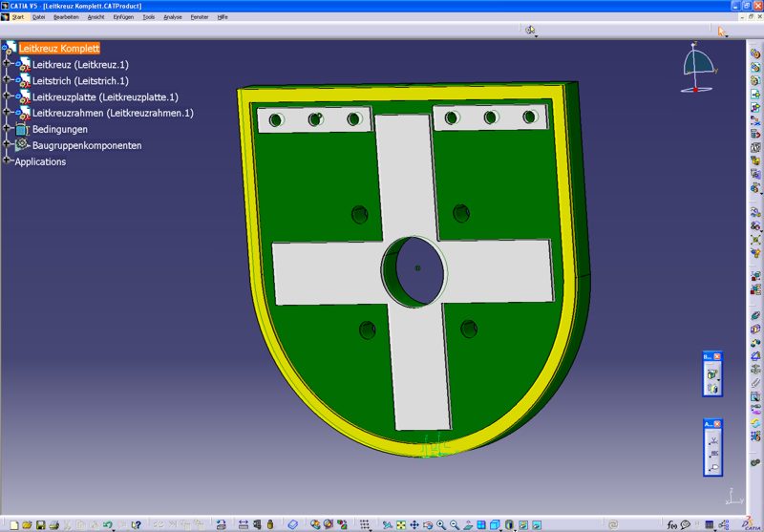764x532 pixels.
Task: Click the What's This help icon
Action: coord(137,524)
